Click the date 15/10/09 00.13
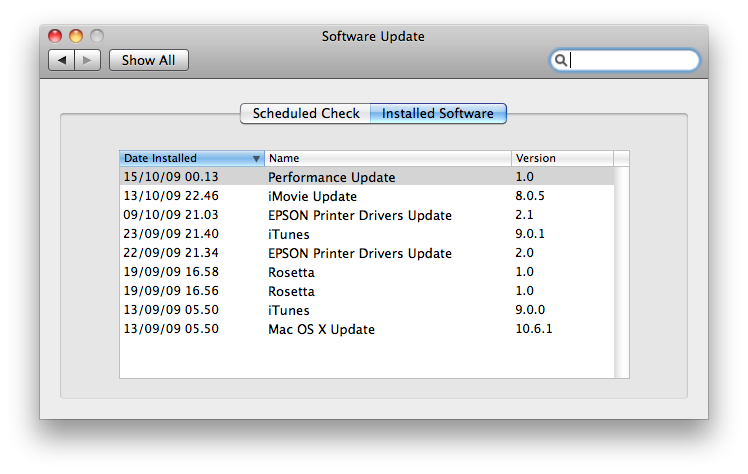 point(171,177)
